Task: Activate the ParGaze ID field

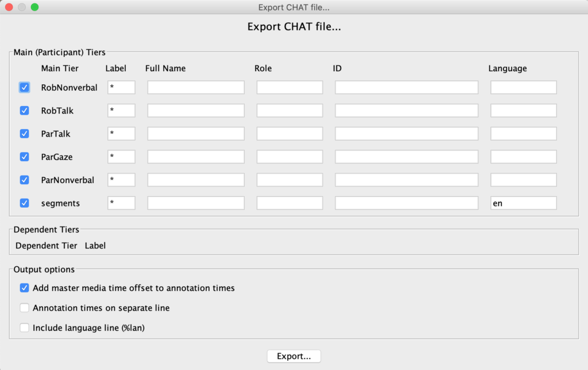Action: point(407,157)
